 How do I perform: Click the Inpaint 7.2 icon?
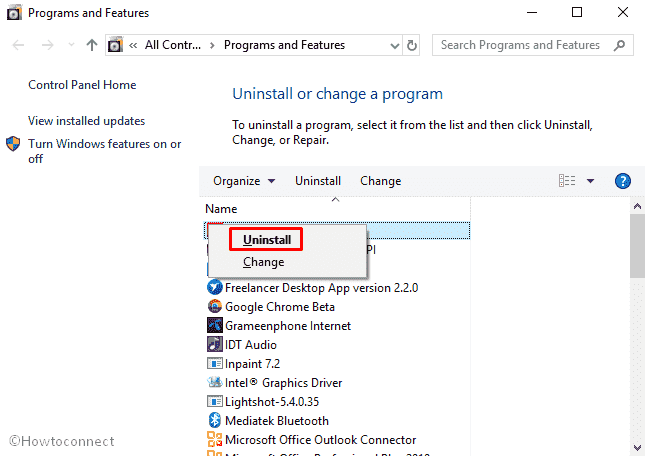click(214, 363)
